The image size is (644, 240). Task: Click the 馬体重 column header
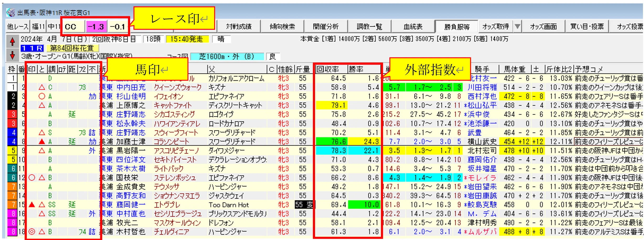click(515, 69)
